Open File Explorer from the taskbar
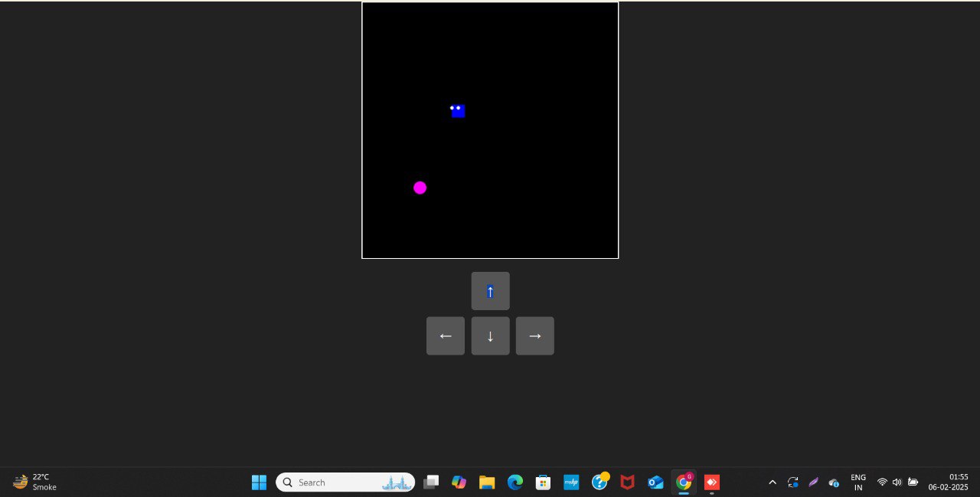The image size is (980, 497). pyautogui.click(x=487, y=482)
